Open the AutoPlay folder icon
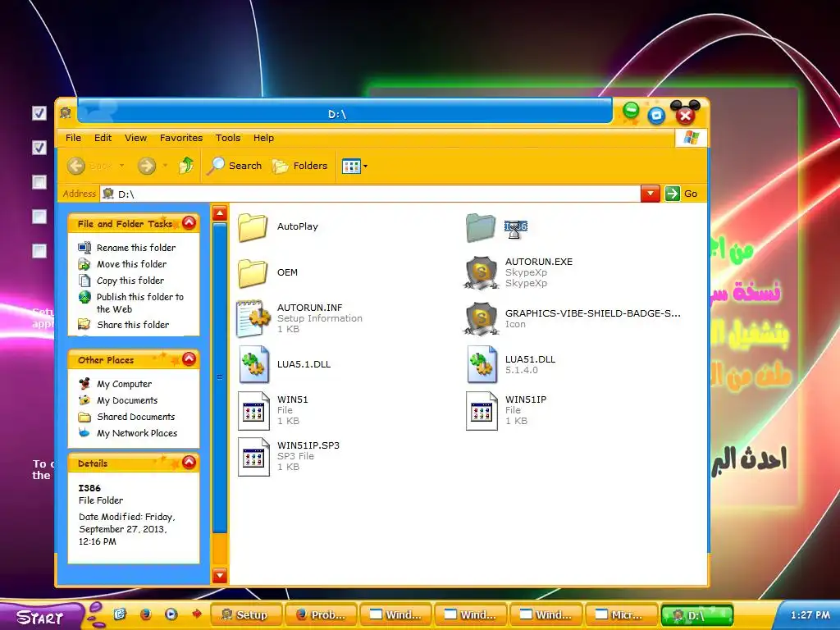Image resolution: width=840 pixels, height=630 pixels. click(253, 226)
